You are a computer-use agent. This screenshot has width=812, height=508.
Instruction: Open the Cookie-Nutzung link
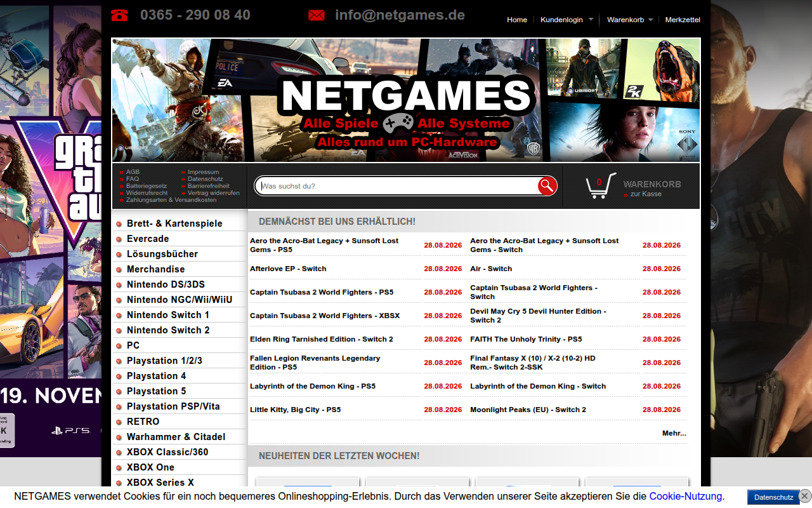(x=685, y=497)
